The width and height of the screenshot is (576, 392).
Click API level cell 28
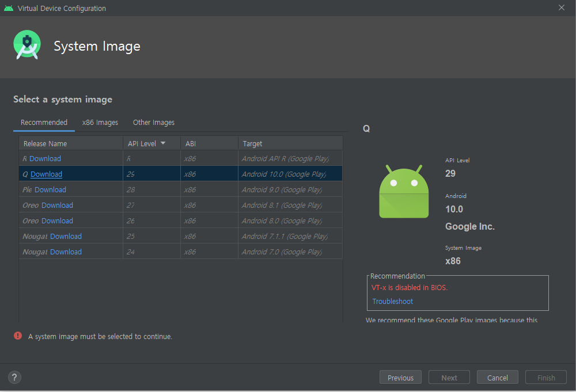[x=151, y=190]
